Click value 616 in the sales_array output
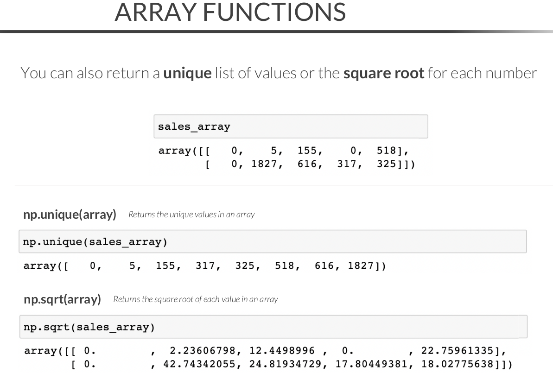This screenshot has width=553, height=392. pyautogui.click(x=307, y=163)
